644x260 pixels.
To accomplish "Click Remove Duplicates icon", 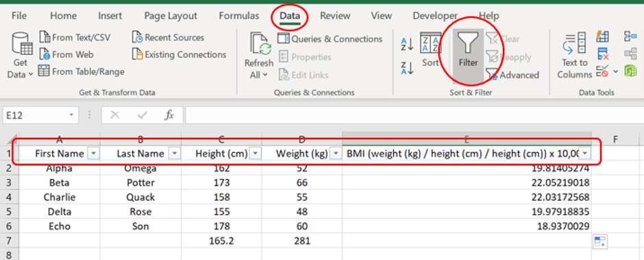I will pyautogui.click(x=602, y=54).
